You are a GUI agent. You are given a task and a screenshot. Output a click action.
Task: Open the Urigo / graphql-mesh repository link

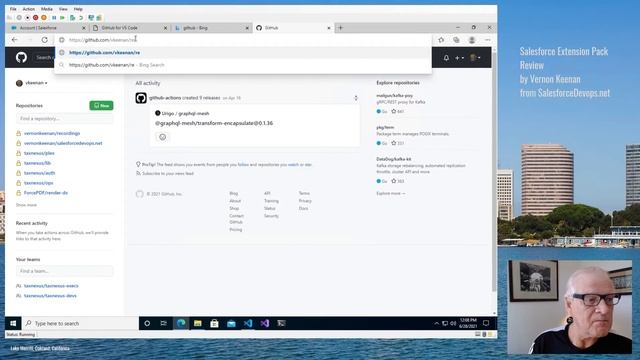185,113
